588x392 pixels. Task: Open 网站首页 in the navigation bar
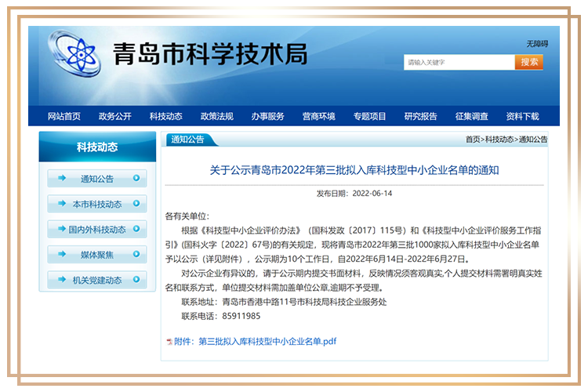pyautogui.click(x=64, y=116)
